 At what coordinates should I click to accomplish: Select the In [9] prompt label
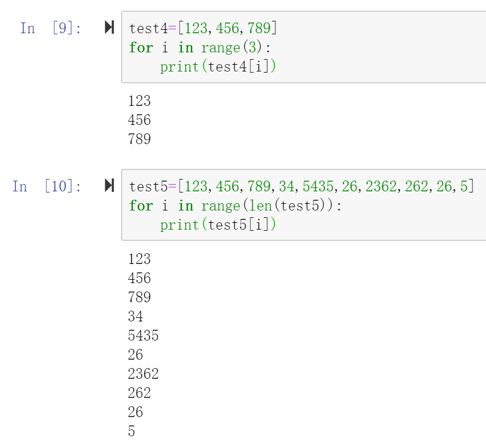[51, 28]
